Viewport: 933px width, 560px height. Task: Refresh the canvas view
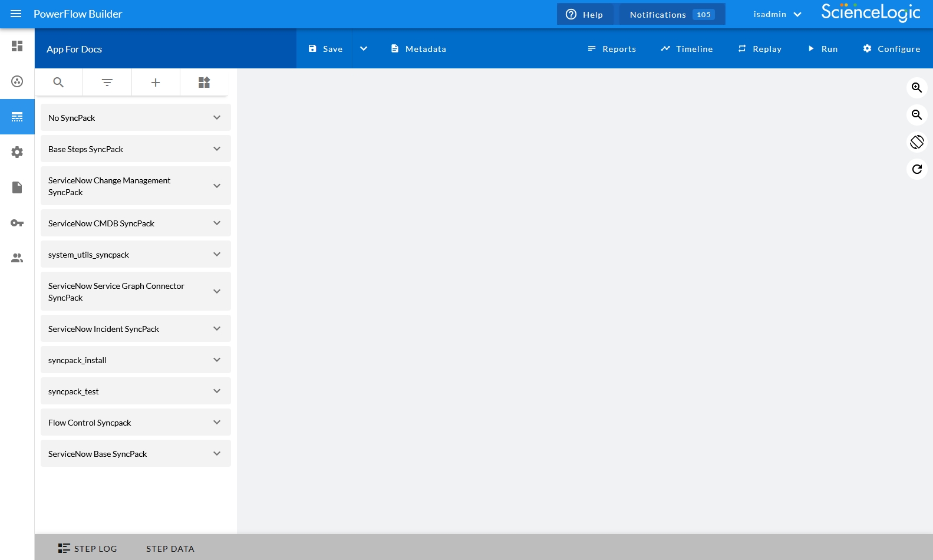916,169
